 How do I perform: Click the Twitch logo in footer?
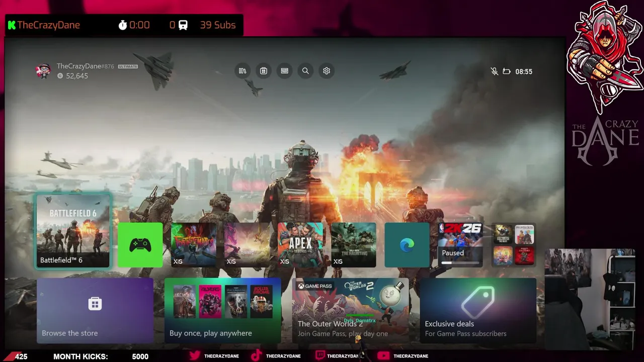pyautogui.click(x=320, y=356)
